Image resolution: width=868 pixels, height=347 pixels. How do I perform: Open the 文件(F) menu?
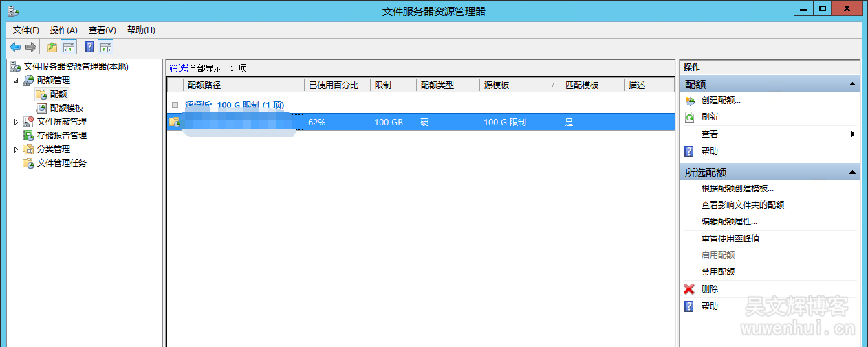click(x=26, y=30)
